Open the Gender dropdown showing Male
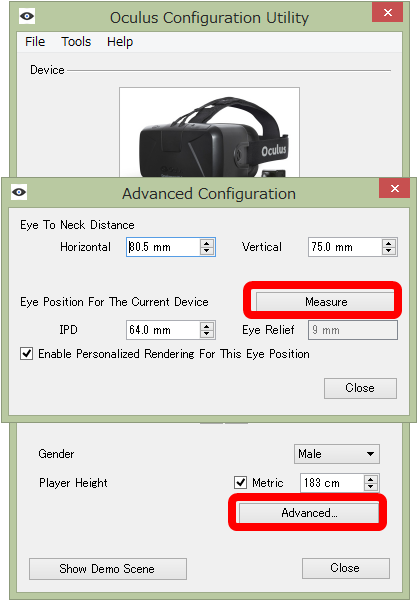Viewport: 418px width, 601px height. 337,454
